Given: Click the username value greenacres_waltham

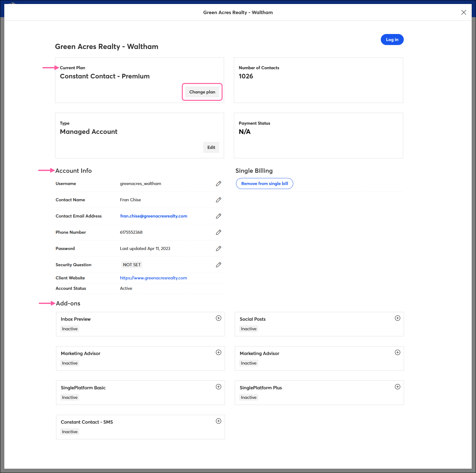Looking at the screenshot, I should (141, 184).
